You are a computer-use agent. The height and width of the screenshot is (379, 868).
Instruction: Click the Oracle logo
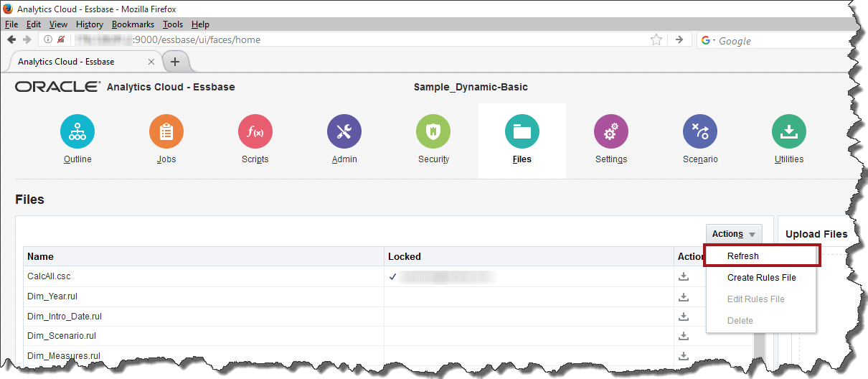pos(57,87)
